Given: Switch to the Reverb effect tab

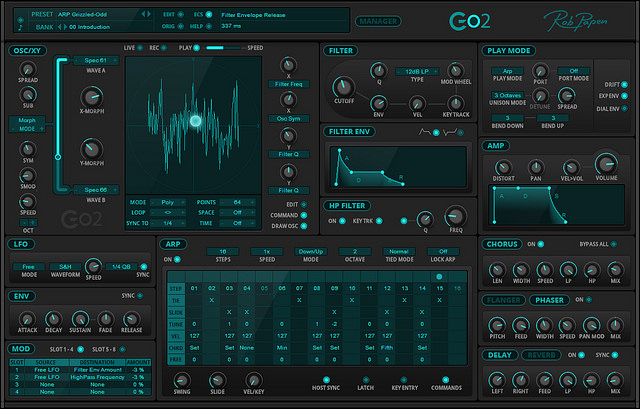Looking at the screenshot, I should click(x=541, y=355).
